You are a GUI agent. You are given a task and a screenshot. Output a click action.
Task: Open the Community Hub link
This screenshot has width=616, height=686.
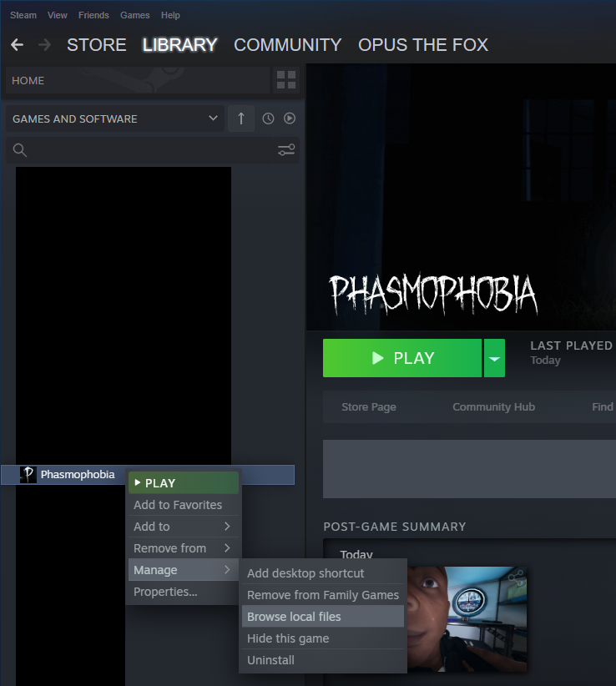[493, 407]
